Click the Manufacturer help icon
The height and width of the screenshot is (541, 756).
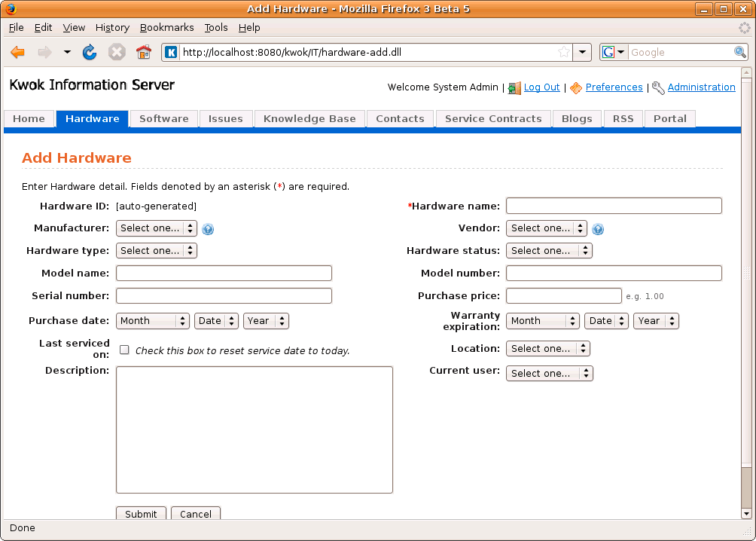(x=208, y=229)
